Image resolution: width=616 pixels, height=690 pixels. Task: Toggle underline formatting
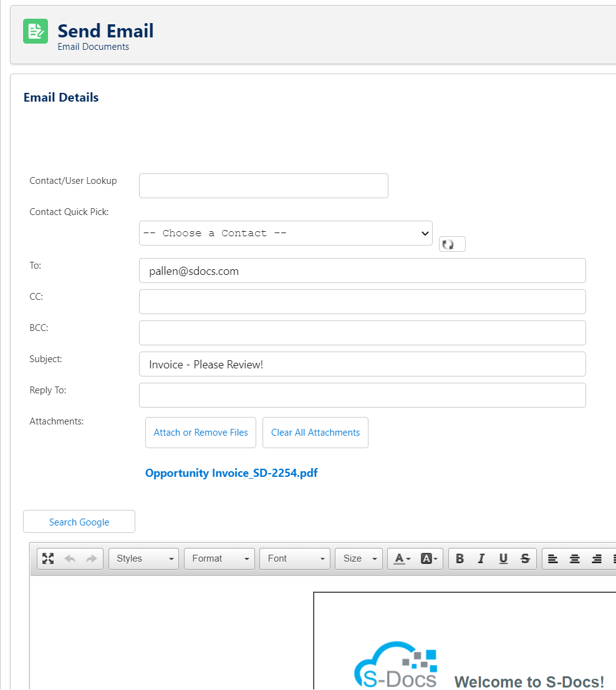(x=503, y=558)
